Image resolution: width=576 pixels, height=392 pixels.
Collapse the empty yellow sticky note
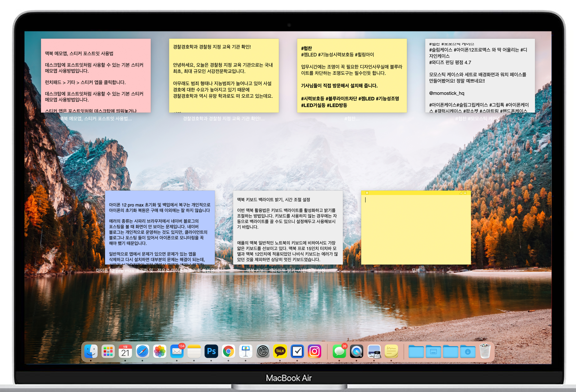click(465, 193)
